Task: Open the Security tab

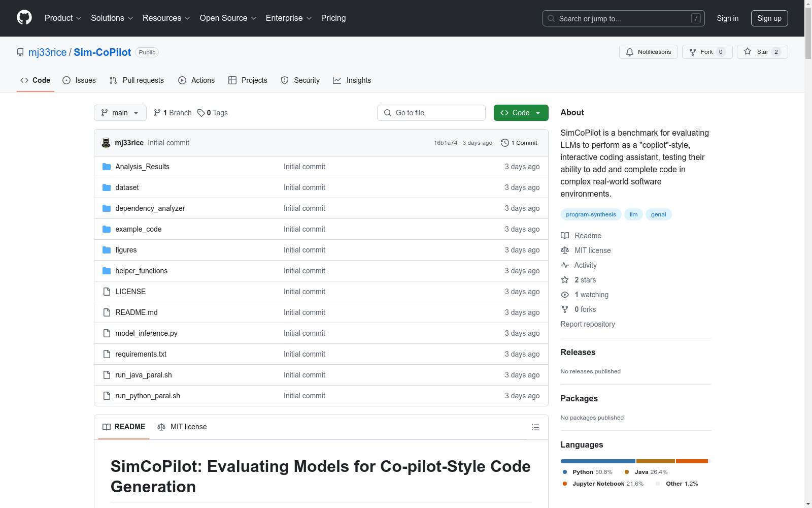Action: click(300, 80)
